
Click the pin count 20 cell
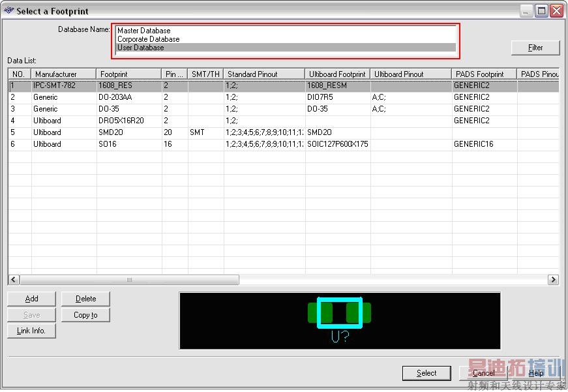pyautogui.click(x=175, y=132)
